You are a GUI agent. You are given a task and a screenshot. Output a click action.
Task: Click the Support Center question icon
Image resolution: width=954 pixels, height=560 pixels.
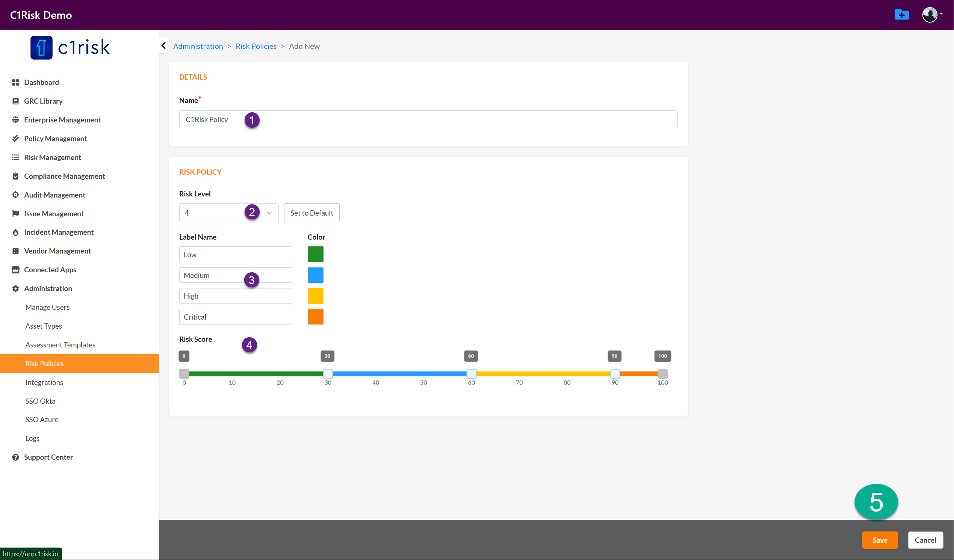[15, 457]
